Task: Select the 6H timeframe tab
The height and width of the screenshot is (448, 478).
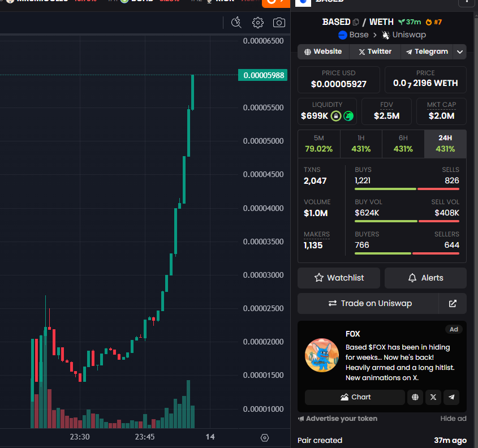Action: click(403, 144)
